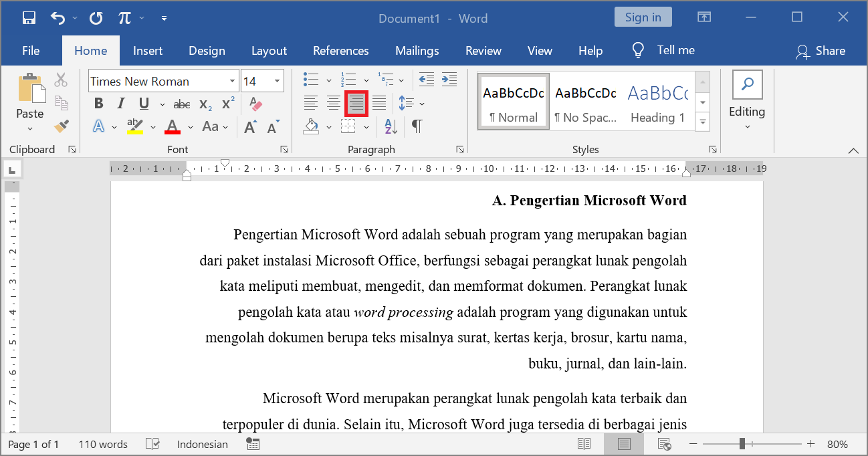
Task: Open word count via 110 words
Action: click(103, 444)
